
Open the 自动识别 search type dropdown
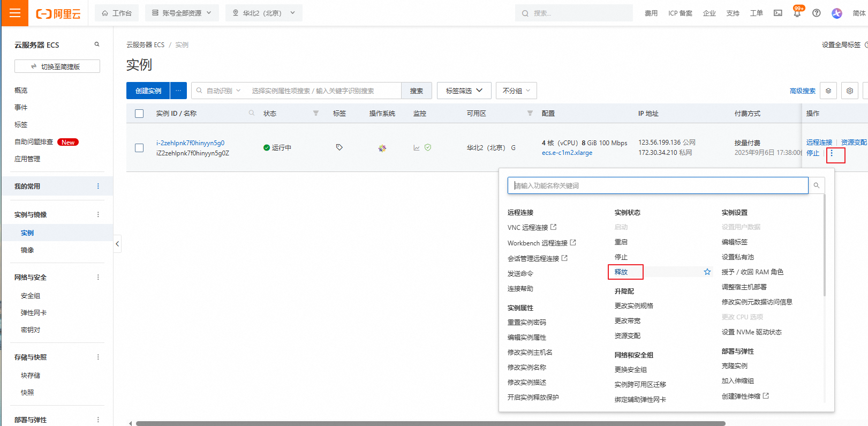tap(219, 91)
